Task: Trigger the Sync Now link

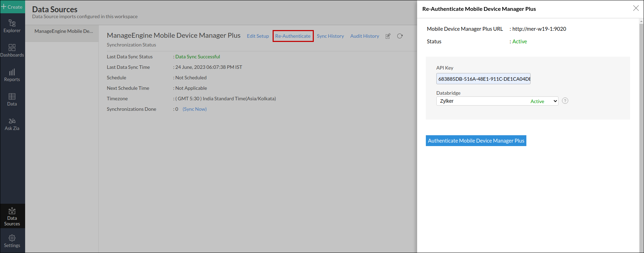Action: [194, 109]
